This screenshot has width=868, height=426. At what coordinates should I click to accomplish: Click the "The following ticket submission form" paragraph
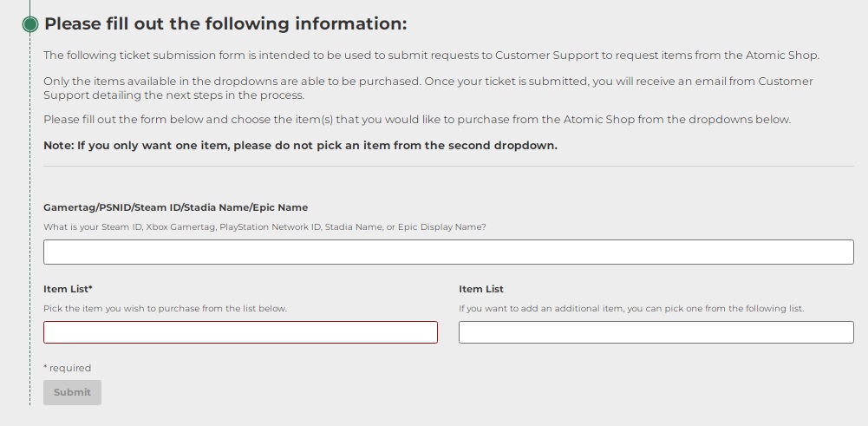point(431,56)
